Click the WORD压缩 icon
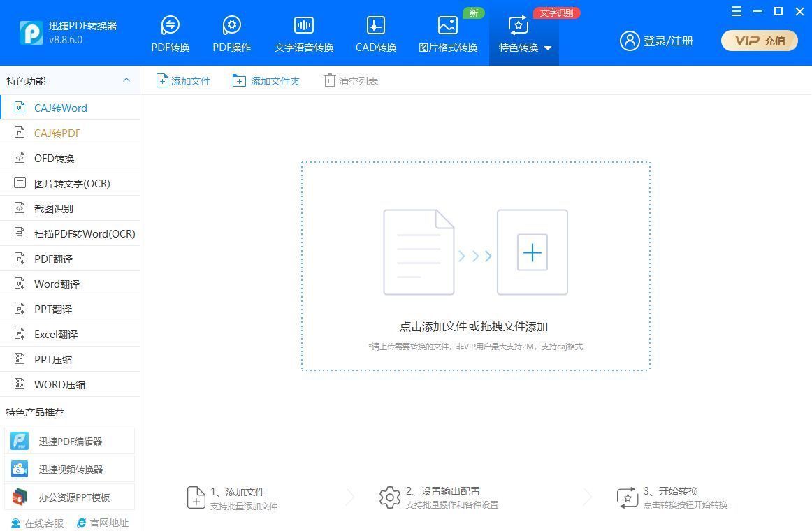The height and width of the screenshot is (531, 812). coord(20,384)
